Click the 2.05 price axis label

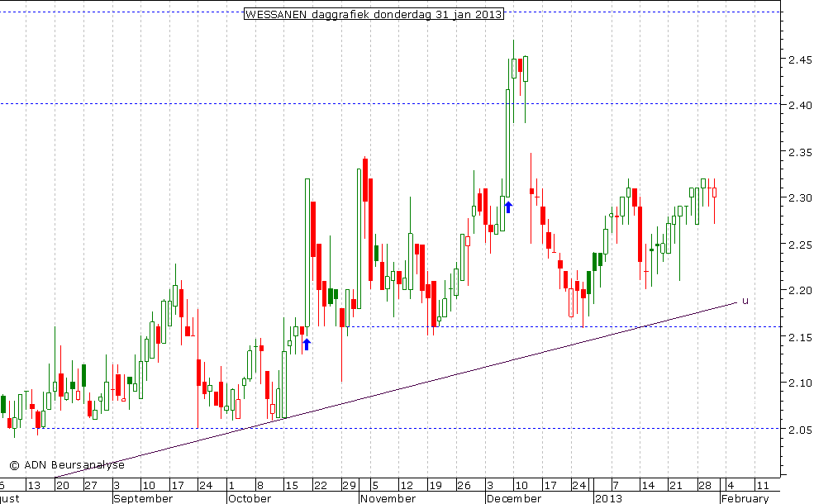pos(800,430)
